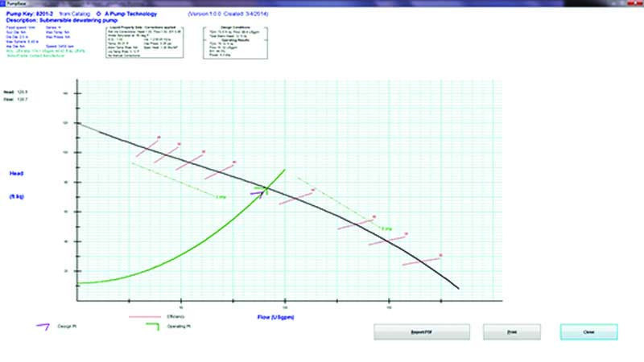This screenshot has width=644, height=362.
Task: Click the 'Operating Pt' legend label
Action: click(x=179, y=327)
